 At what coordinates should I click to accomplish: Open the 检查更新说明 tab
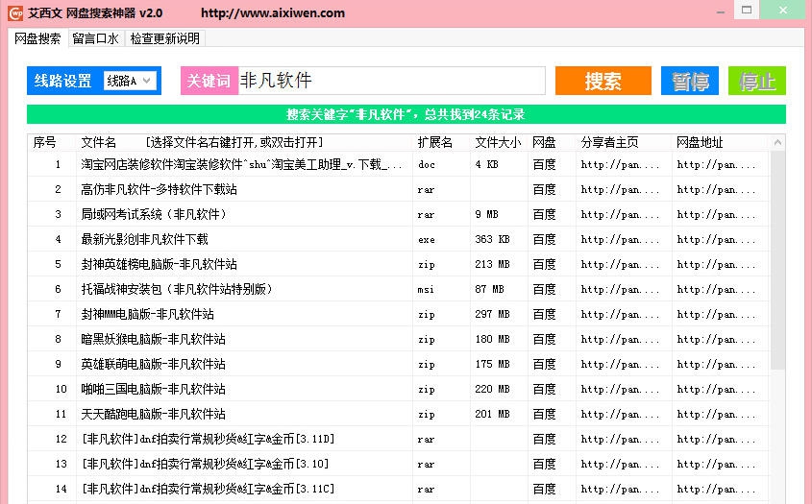[164, 38]
